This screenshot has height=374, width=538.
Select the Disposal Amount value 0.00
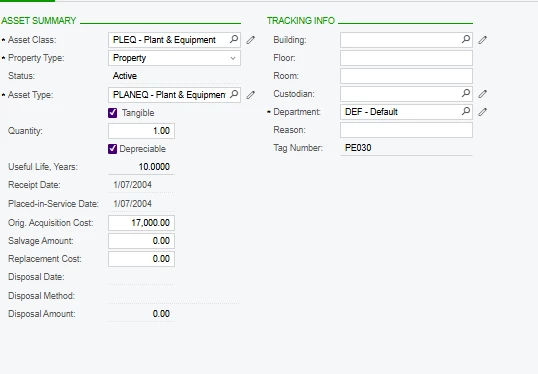pos(161,314)
